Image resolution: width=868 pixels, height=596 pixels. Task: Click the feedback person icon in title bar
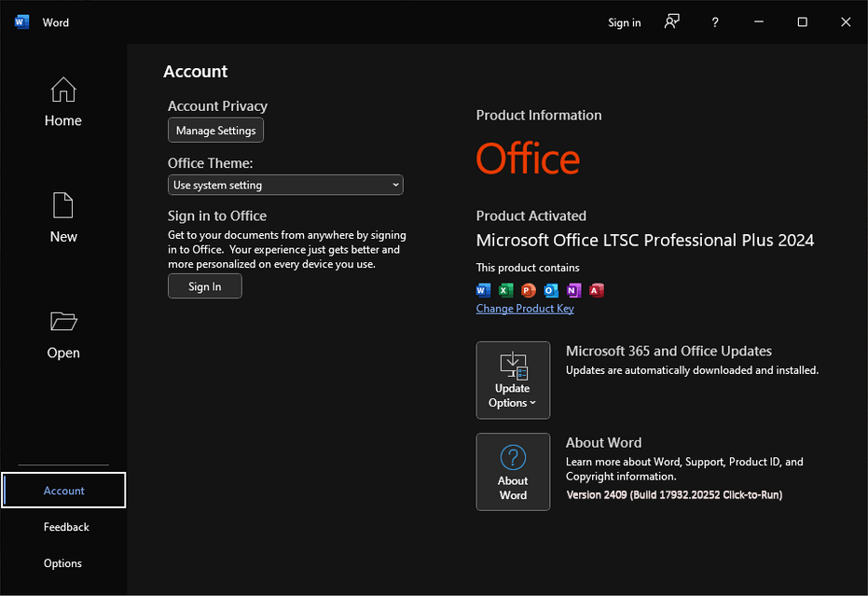click(x=671, y=22)
